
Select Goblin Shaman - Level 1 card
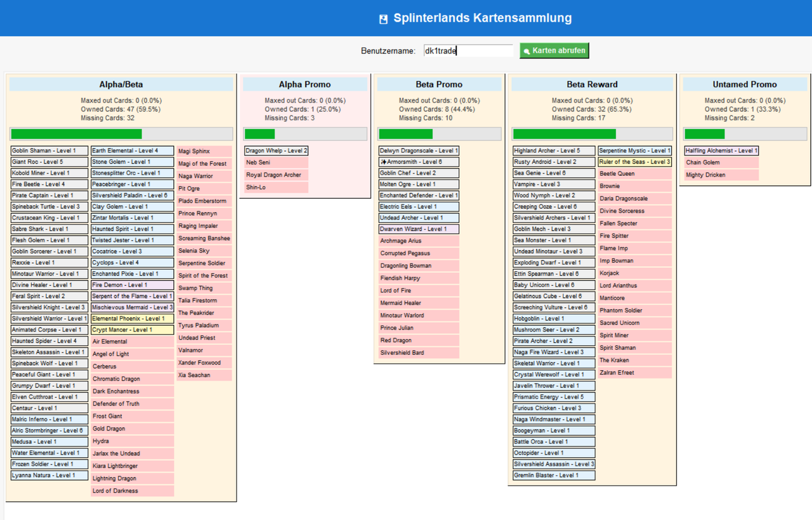[x=49, y=150]
